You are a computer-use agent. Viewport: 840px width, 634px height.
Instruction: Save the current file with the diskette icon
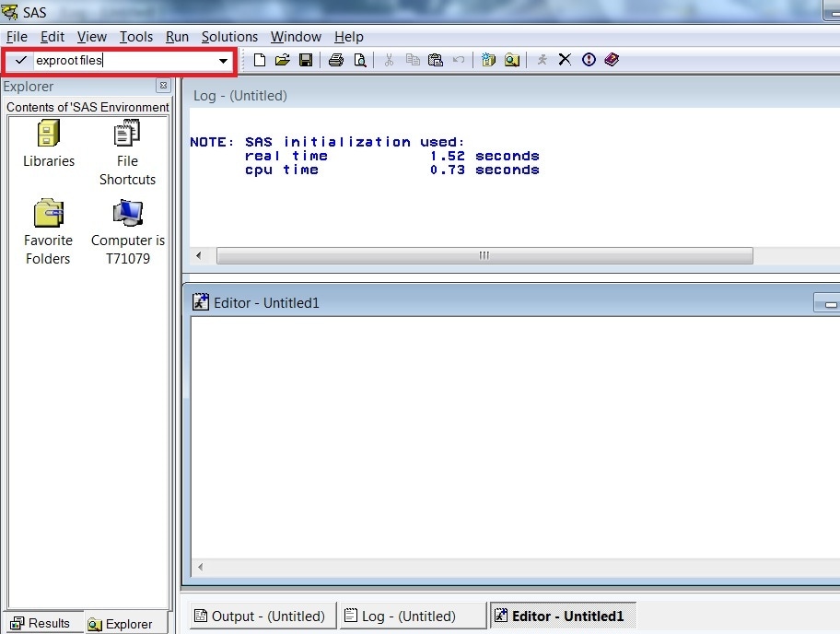click(x=307, y=59)
